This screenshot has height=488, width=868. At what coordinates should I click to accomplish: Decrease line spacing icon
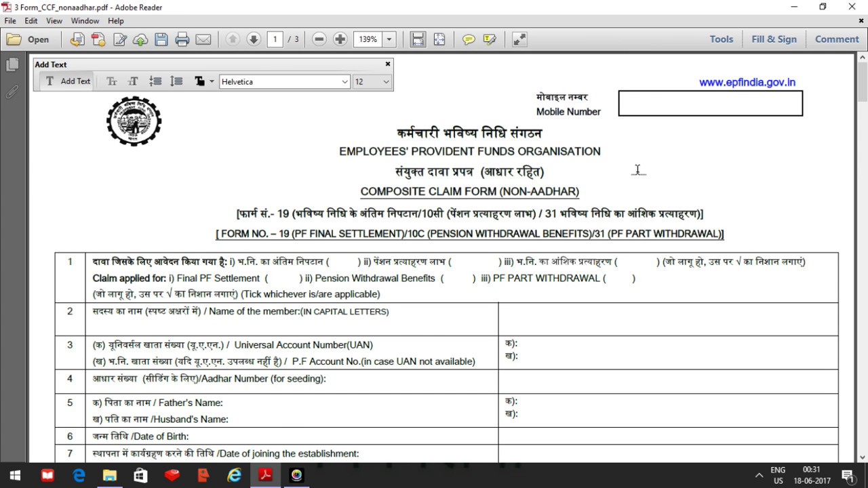click(155, 81)
